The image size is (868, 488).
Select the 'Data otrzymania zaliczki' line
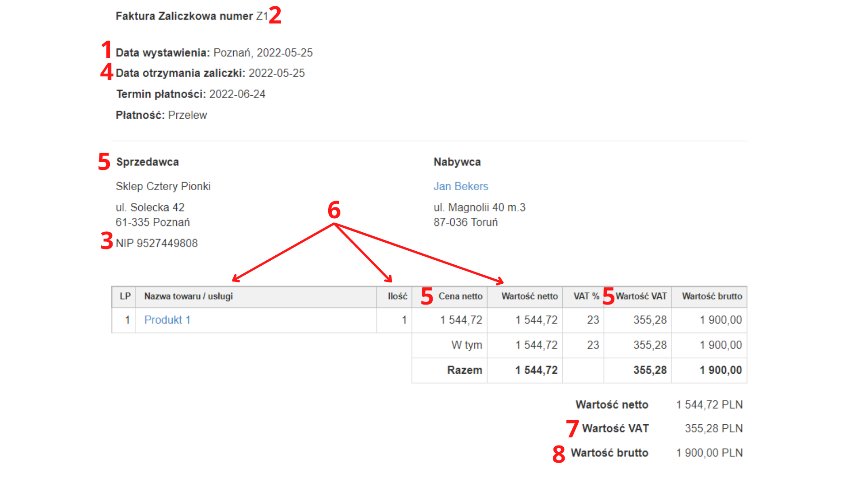[x=210, y=73]
